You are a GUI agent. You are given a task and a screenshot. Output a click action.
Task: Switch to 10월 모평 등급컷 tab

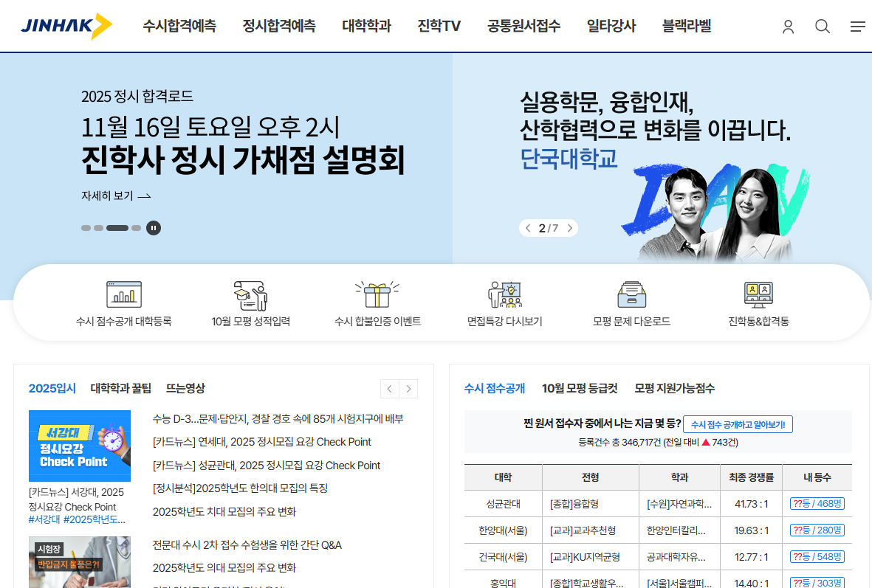(580, 388)
